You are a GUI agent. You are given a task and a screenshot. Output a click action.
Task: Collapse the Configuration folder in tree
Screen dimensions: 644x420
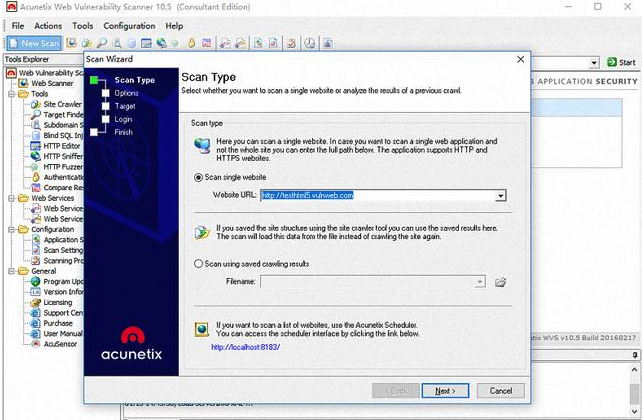coord(12,230)
